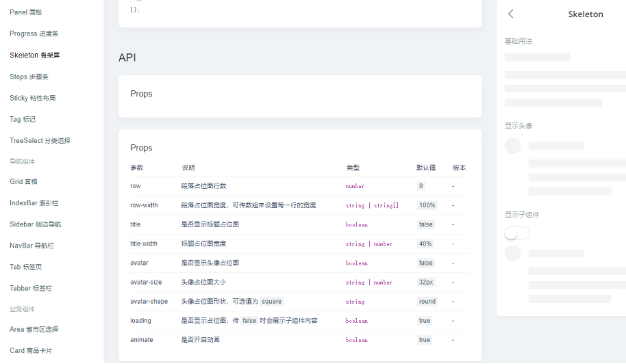Click the 导航组件 group label
The height and width of the screenshot is (364, 626).
23,161
